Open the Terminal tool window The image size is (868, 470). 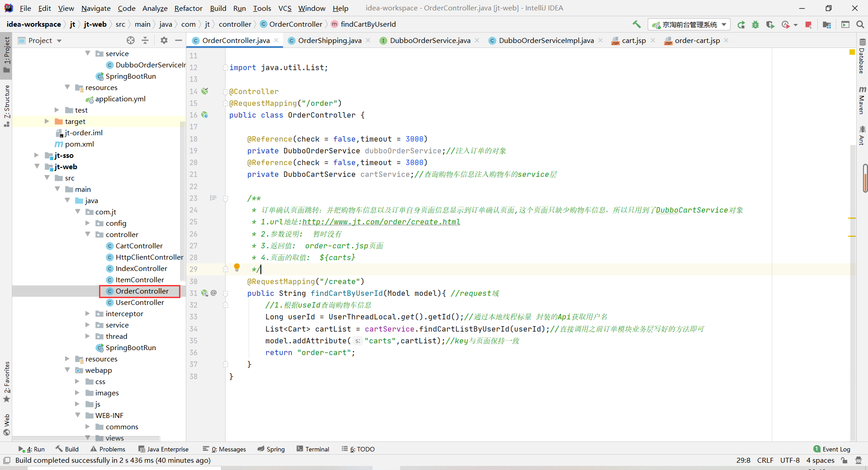pyautogui.click(x=313, y=449)
